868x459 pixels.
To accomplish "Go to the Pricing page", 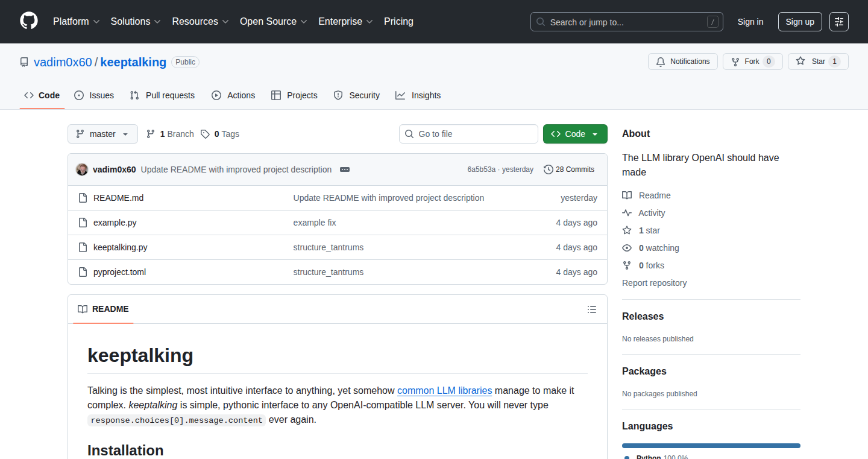I will 398,21.
